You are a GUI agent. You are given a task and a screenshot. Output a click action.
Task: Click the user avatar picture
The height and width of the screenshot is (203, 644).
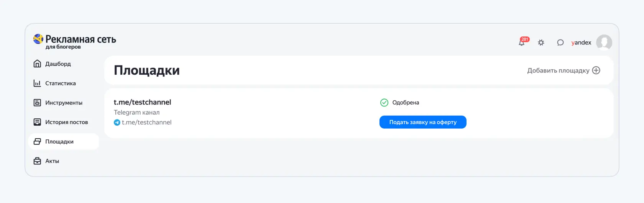pos(604,43)
